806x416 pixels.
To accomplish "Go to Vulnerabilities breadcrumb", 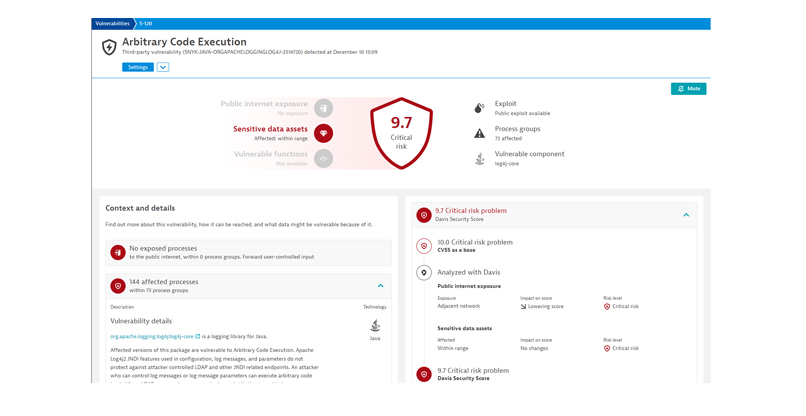I will tap(112, 23).
